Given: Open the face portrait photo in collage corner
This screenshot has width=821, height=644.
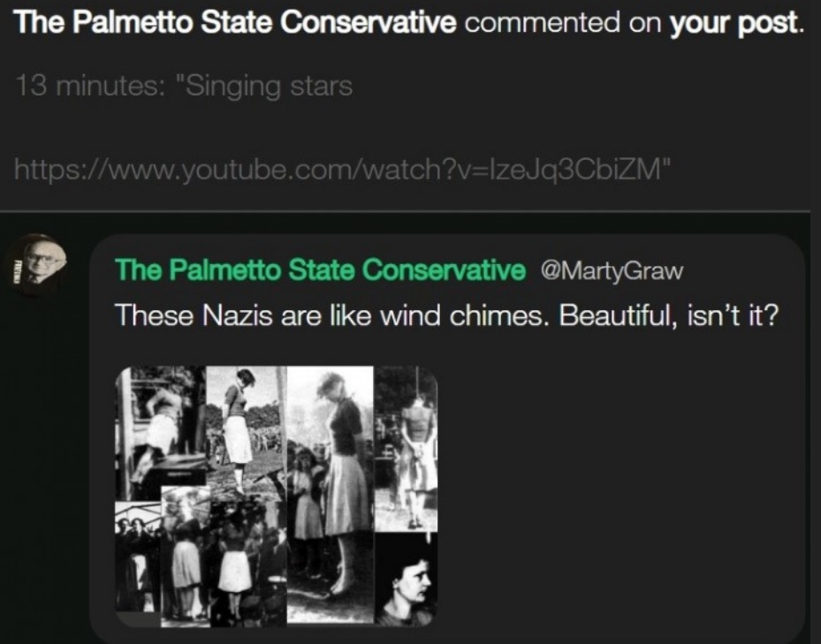Looking at the screenshot, I should 406,580.
